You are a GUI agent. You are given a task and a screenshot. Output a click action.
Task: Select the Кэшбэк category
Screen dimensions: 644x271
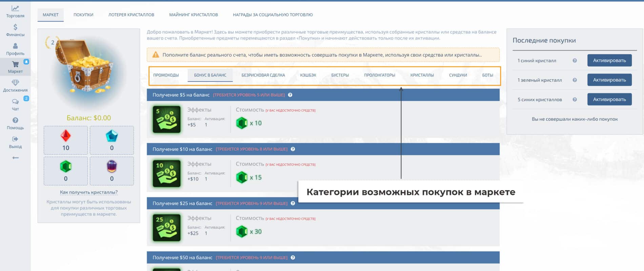[x=308, y=75]
